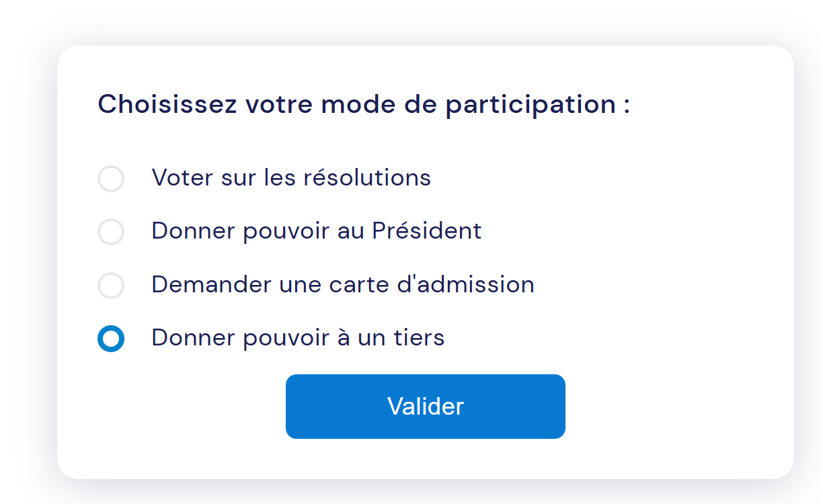This screenshot has width=823, height=504.
Task: Click the "Voter sur les résolutions" label text
Action: pyautogui.click(x=290, y=177)
